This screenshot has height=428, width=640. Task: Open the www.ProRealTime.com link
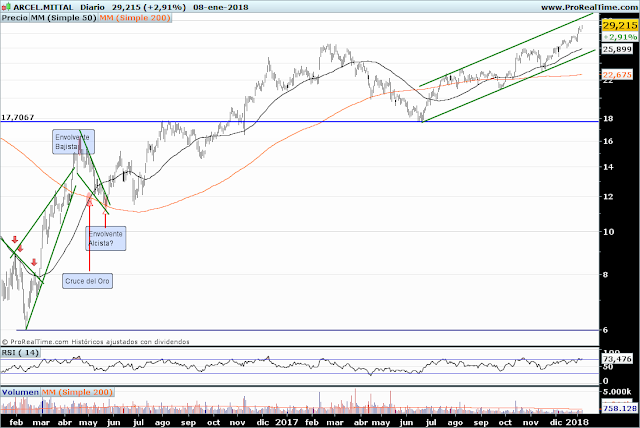(x=589, y=7)
